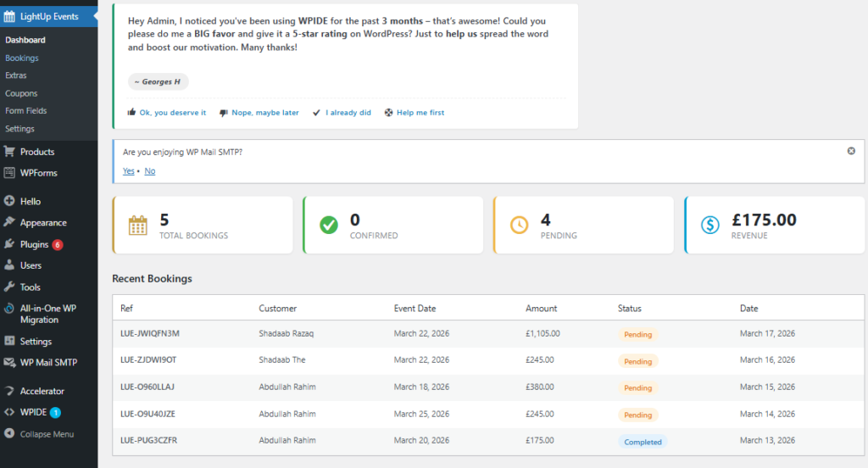The image size is (868, 468).
Task: Click the LightUp Events calendar icon
Action: (x=9, y=17)
